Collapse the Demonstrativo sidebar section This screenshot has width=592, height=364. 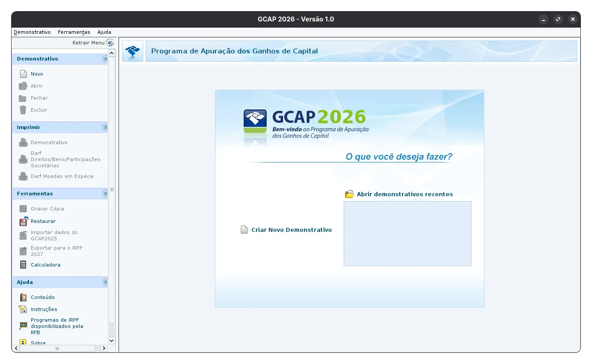[105, 59]
